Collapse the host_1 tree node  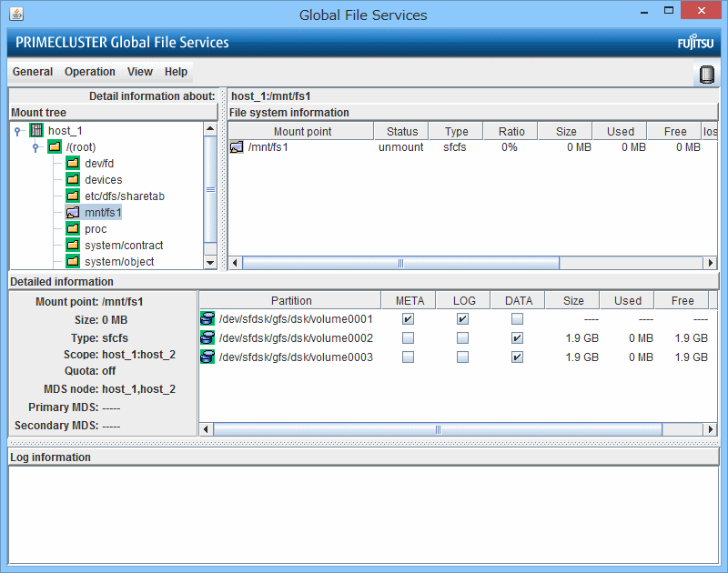coord(17,131)
